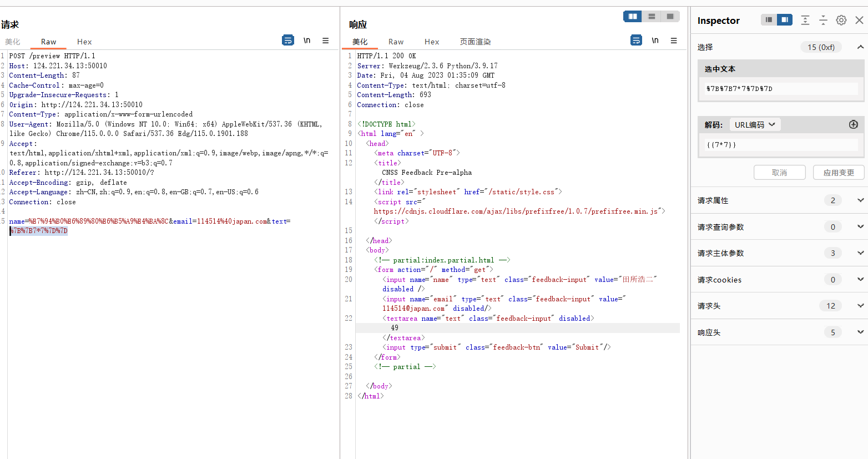Switch request view to Raw tab
The height and width of the screenshot is (459, 868).
[x=48, y=42]
